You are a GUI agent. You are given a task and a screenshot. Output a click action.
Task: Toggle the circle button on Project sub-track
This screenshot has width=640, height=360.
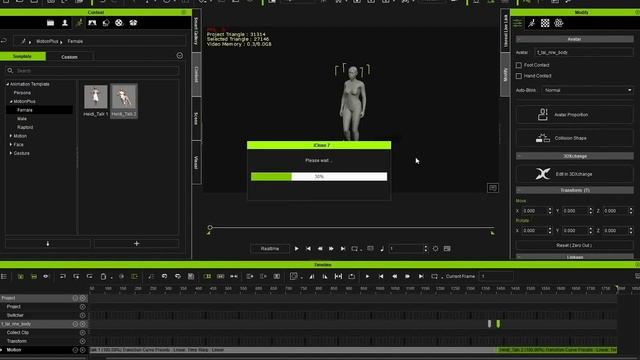[x=82, y=307]
